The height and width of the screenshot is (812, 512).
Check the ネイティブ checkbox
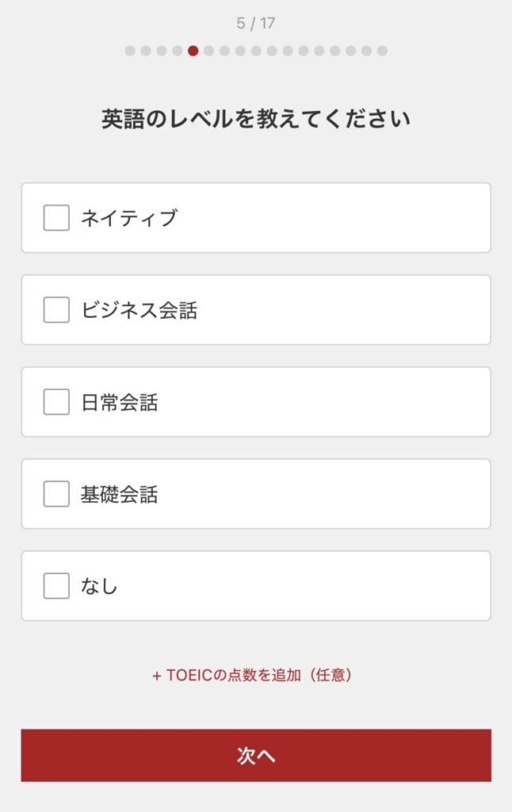point(56,218)
